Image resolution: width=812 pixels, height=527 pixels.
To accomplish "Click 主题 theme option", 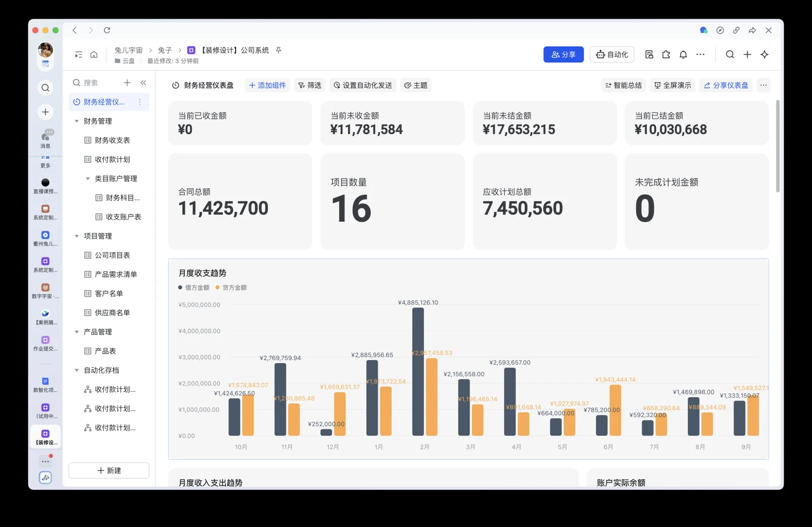I will pyautogui.click(x=416, y=85).
